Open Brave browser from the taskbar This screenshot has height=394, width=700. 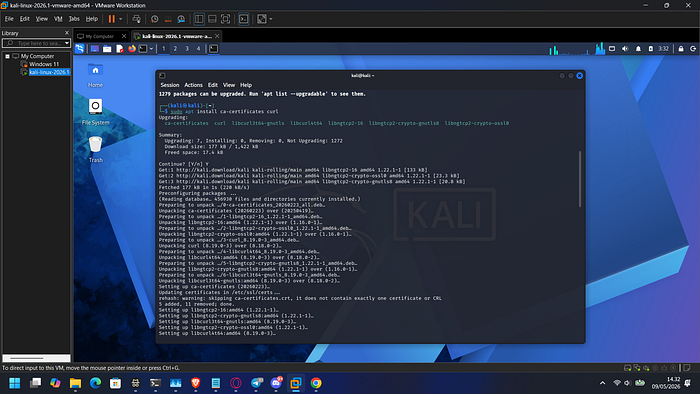pyautogui.click(x=196, y=383)
